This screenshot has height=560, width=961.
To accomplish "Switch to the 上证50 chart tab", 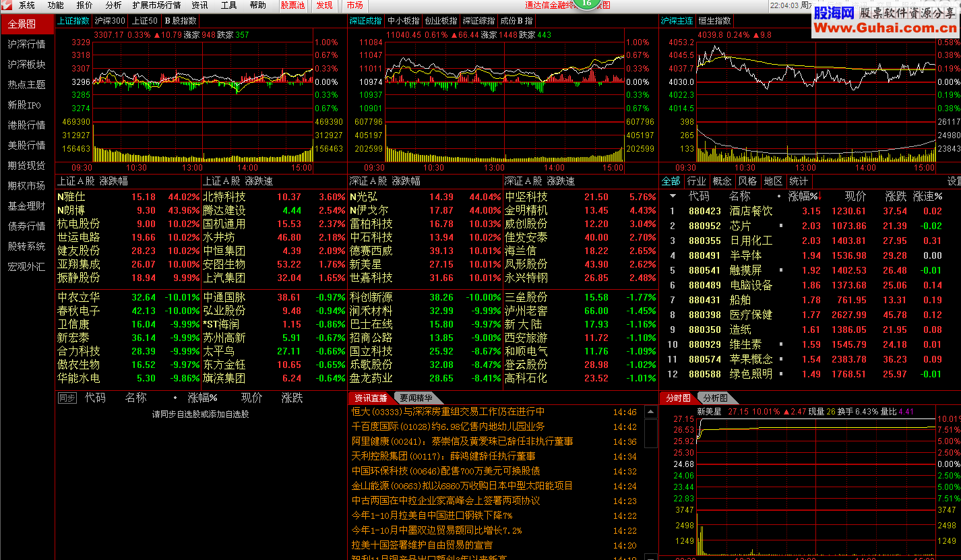I will point(144,21).
